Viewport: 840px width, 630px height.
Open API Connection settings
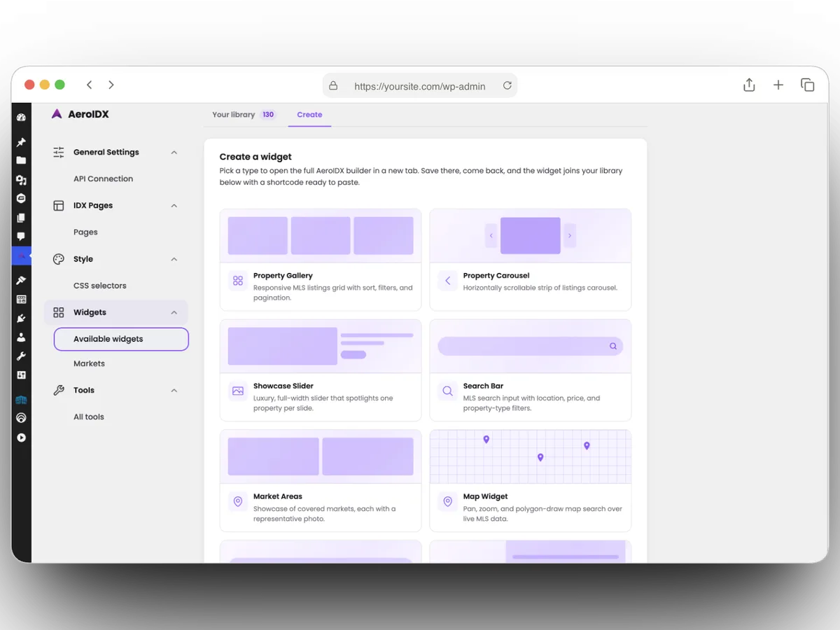(103, 178)
